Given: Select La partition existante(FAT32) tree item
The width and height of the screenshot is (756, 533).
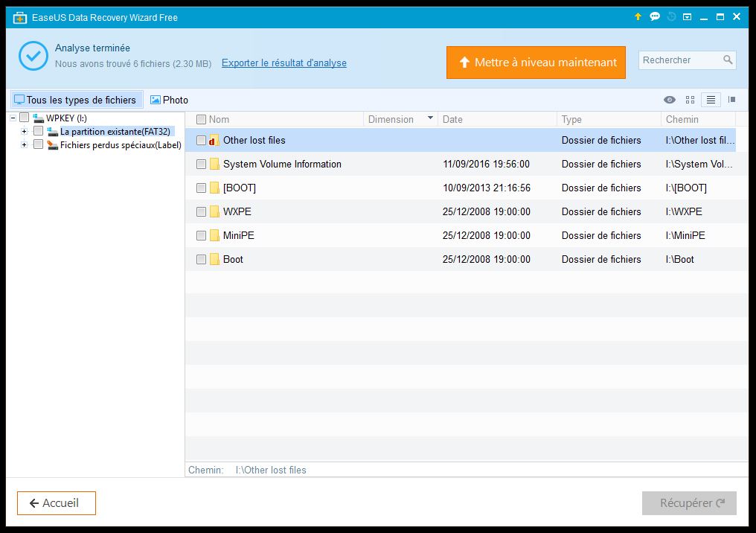Looking at the screenshot, I should click(115, 132).
